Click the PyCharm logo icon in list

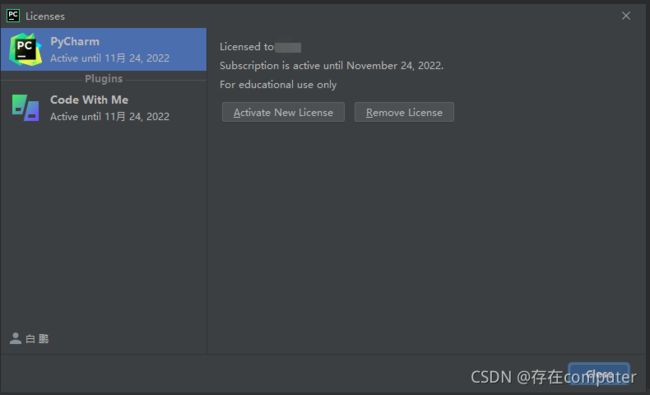click(25, 50)
